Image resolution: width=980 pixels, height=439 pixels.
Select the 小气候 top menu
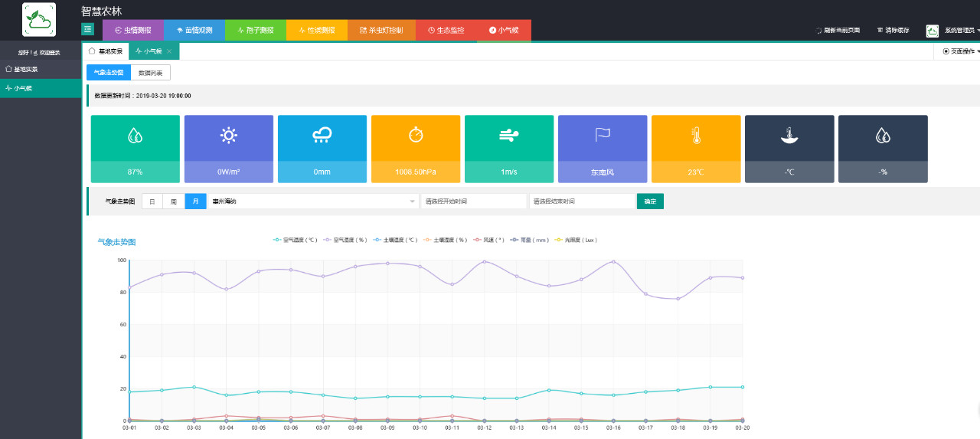click(504, 30)
